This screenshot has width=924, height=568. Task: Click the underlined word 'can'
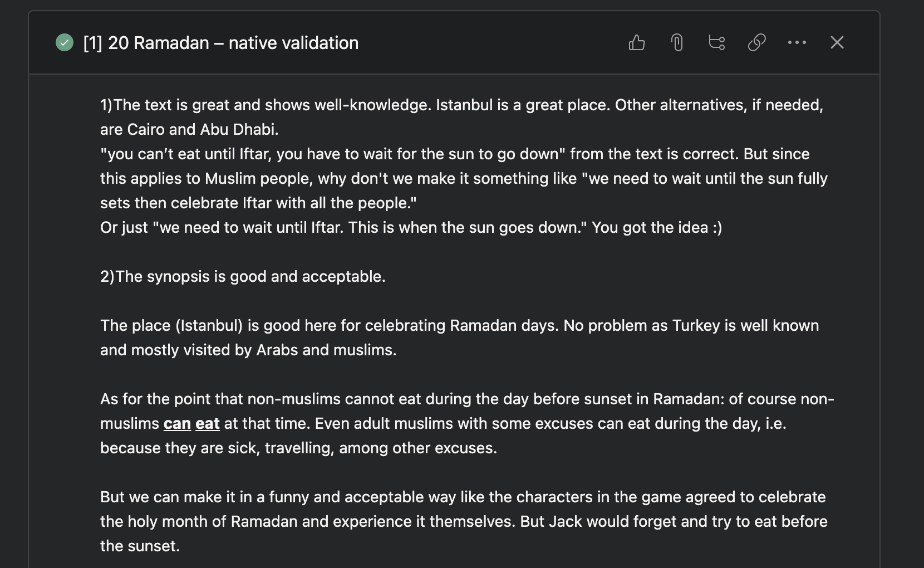(x=177, y=424)
